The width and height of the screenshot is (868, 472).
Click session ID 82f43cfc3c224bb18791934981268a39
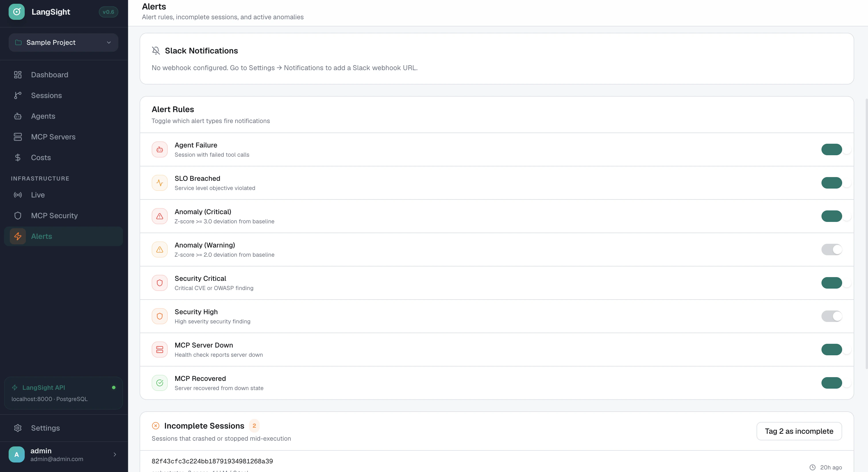click(212, 461)
